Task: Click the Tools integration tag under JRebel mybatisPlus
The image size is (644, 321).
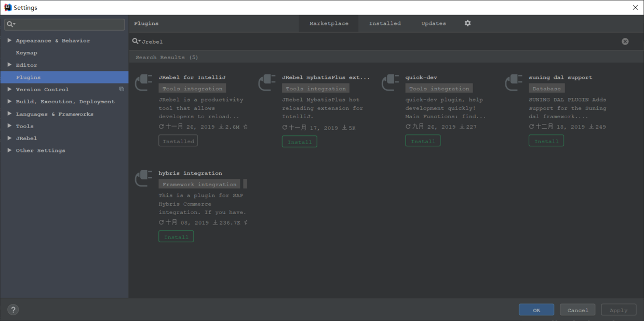Action: (316, 89)
